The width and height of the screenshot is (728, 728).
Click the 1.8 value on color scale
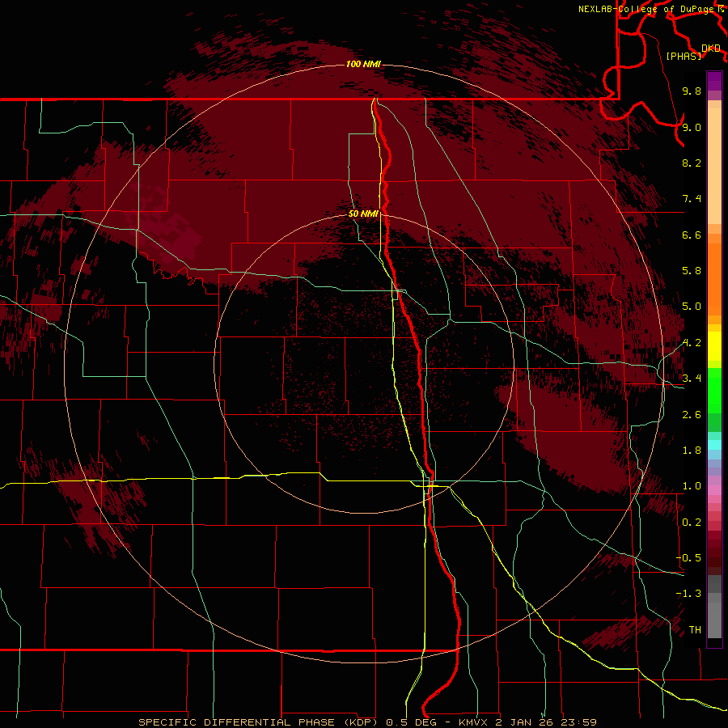pos(692,451)
